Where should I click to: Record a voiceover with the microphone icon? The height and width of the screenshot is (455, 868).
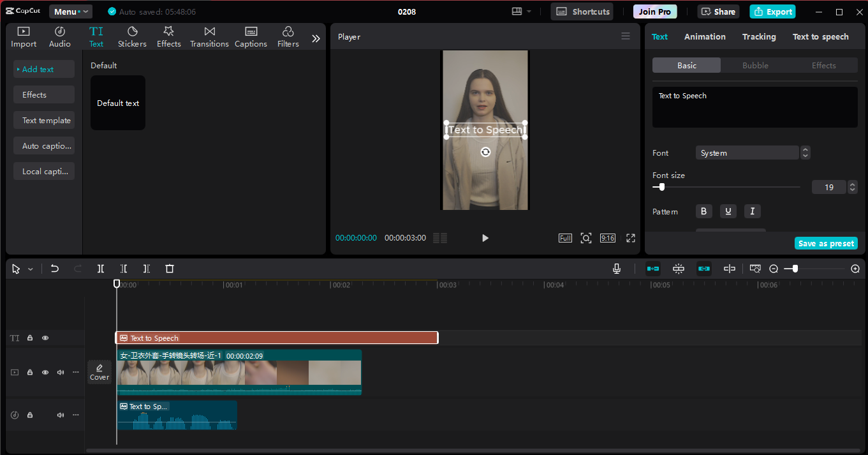[x=616, y=268]
